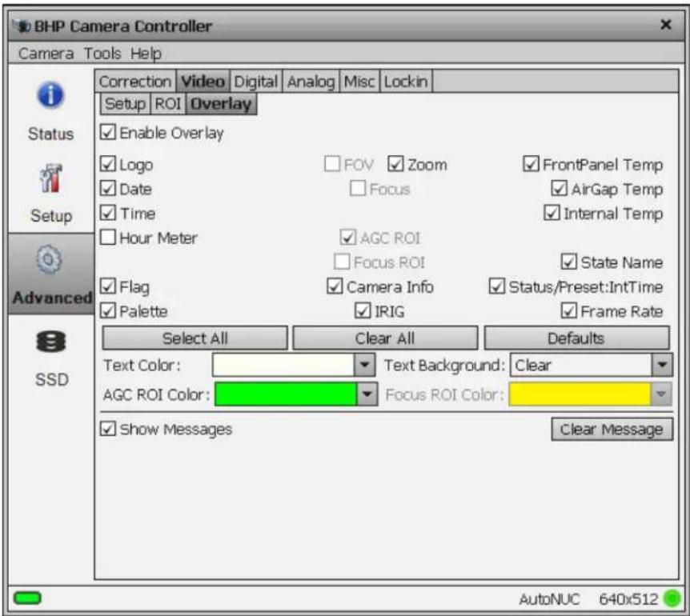Toggle the FrontPanel Temp checkbox

click(x=531, y=164)
